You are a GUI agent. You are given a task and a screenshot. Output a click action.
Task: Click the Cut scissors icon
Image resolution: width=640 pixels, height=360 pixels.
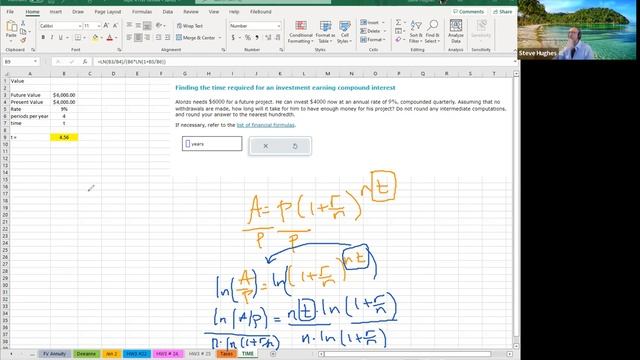tap(23, 24)
